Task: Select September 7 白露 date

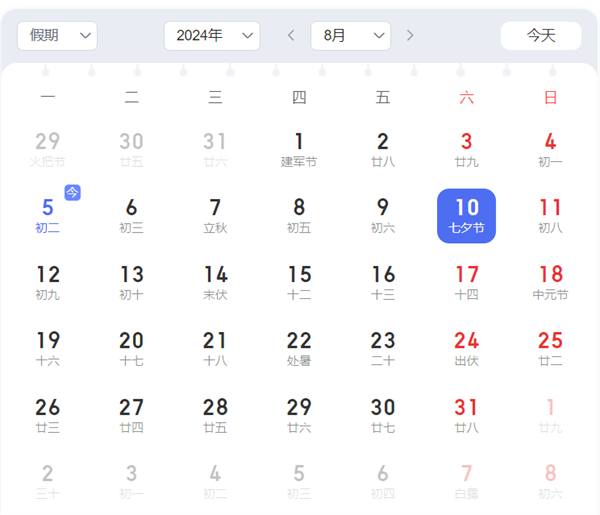Action: (x=467, y=481)
